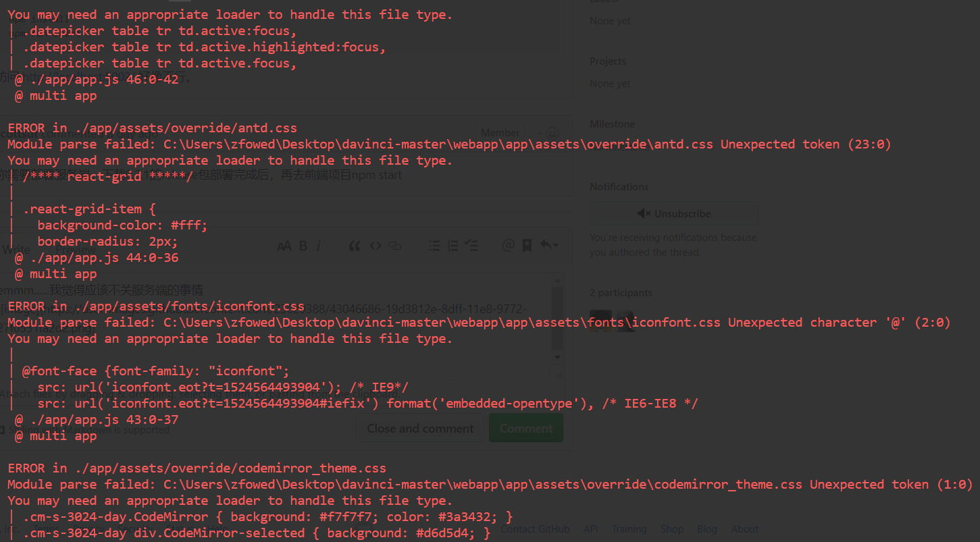
Task: Insert code with the code brackets icon
Action: tap(376, 245)
